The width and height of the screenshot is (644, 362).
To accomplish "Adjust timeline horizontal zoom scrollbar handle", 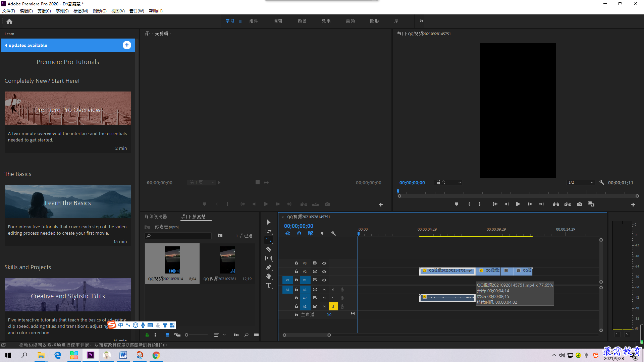I will (x=329, y=335).
